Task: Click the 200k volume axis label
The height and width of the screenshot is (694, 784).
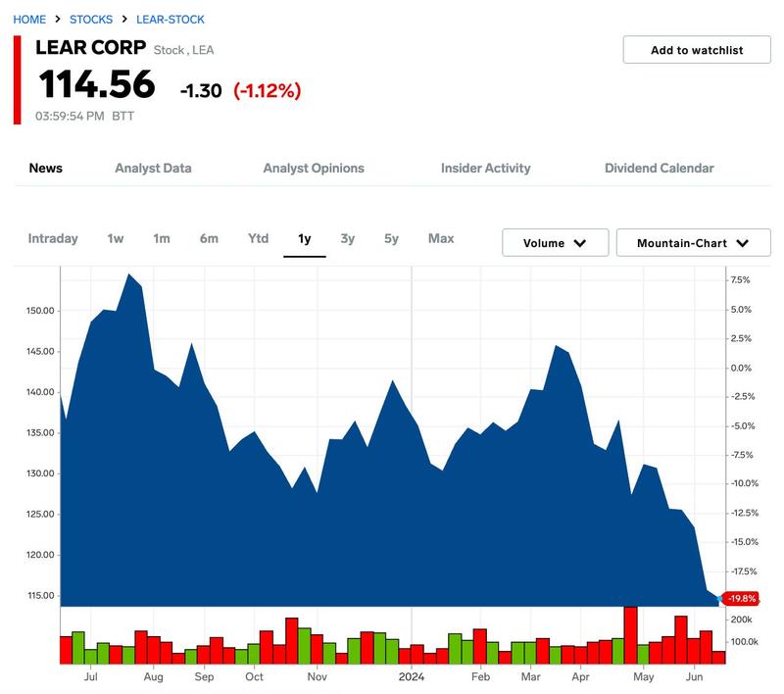Action: 741,620
